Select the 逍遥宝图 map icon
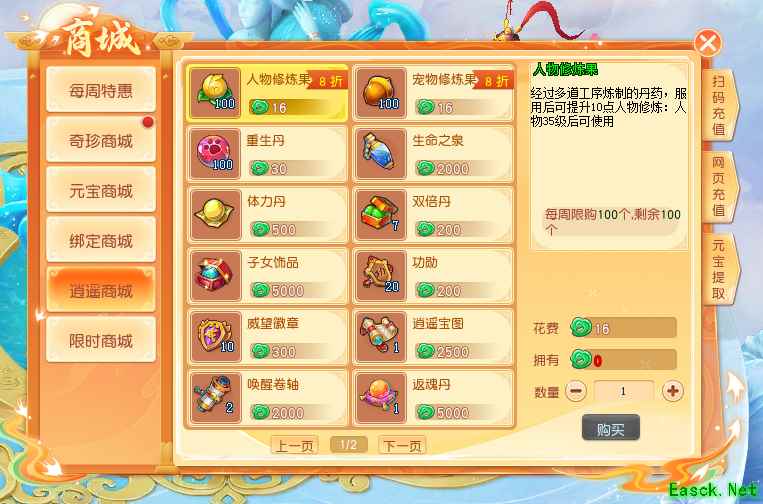 (381, 337)
